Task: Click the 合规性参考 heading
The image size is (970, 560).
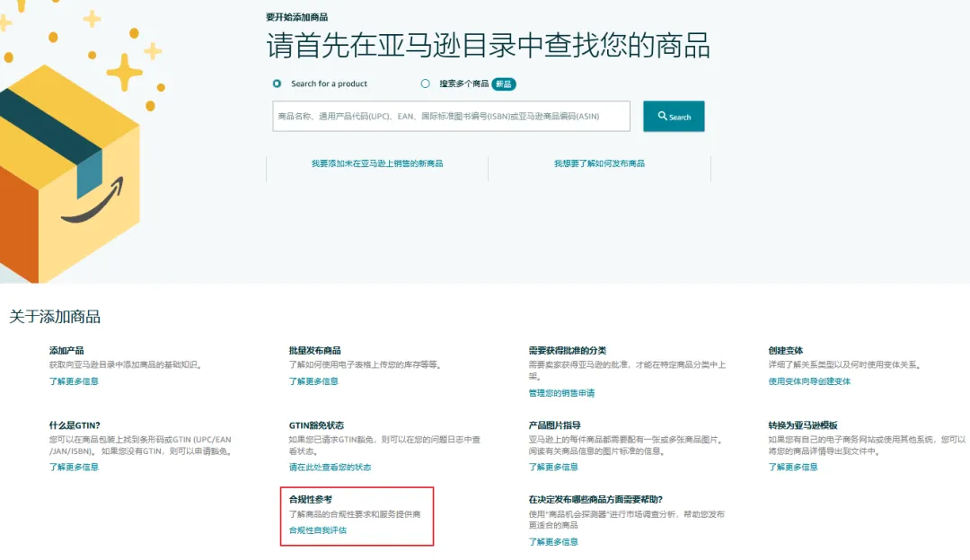Action: tap(310, 500)
